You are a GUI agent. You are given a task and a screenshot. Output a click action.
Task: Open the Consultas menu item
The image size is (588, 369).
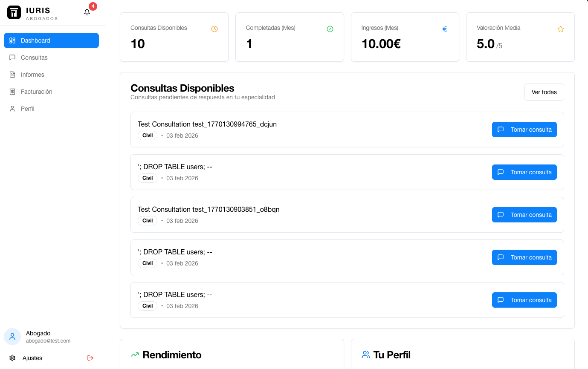coord(51,58)
